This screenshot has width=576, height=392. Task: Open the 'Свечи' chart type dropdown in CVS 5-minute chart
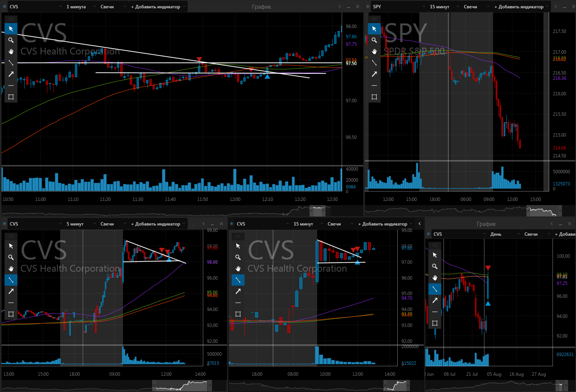pos(113,224)
